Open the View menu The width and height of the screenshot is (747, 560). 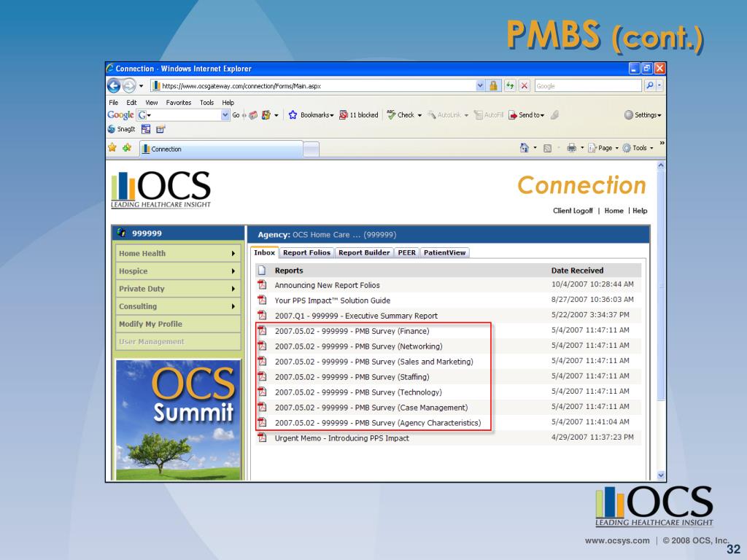[152, 102]
